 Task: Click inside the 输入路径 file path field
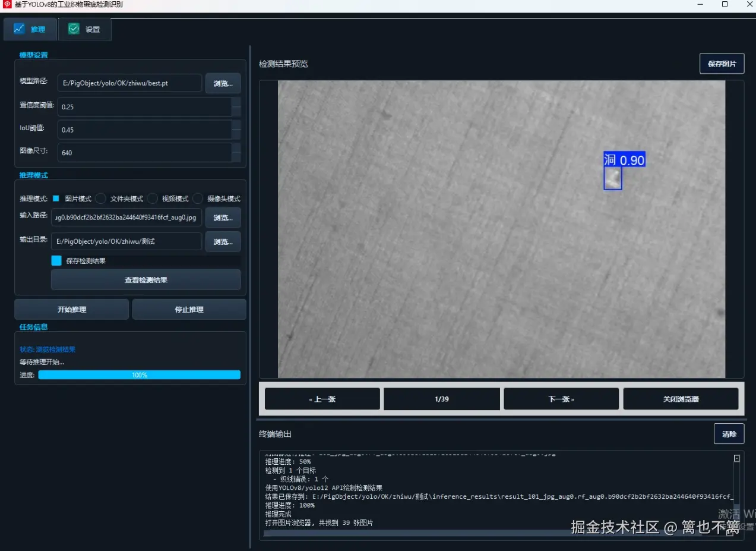pyautogui.click(x=125, y=218)
